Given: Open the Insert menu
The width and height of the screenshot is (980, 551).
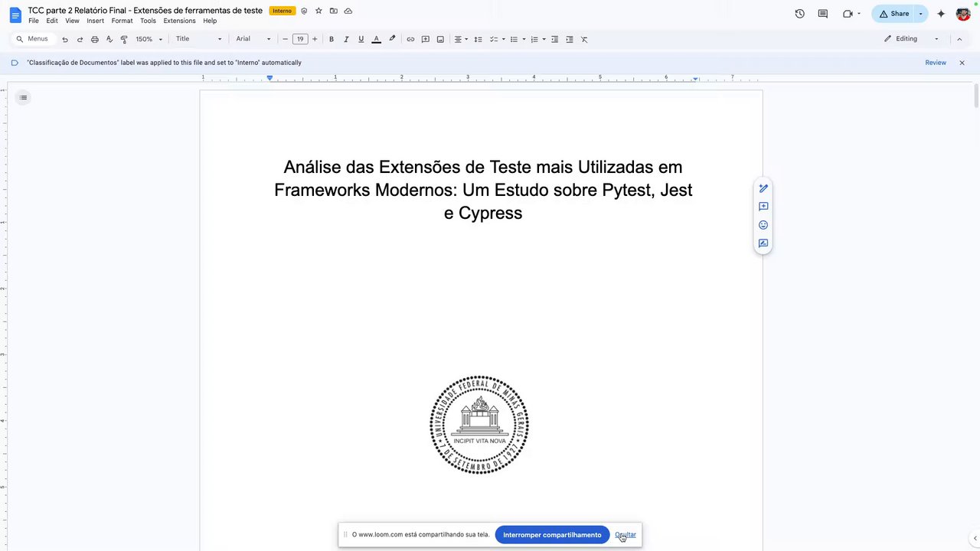Looking at the screenshot, I should (x=95, y=21).
